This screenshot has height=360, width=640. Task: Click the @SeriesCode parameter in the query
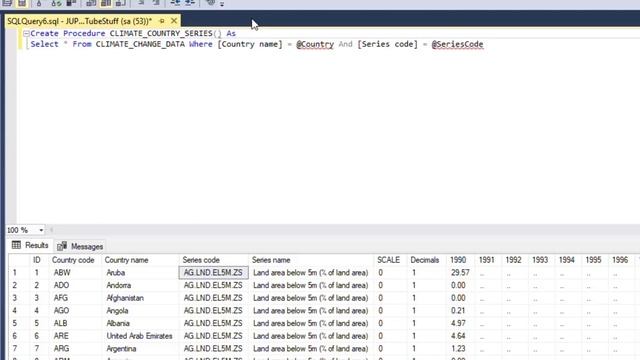(457, 44)
